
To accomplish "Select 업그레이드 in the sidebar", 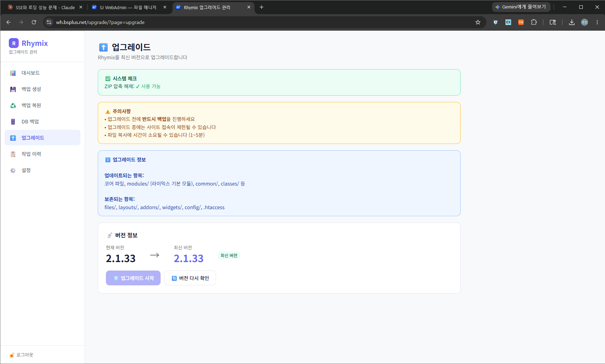I will coord(42,138).
